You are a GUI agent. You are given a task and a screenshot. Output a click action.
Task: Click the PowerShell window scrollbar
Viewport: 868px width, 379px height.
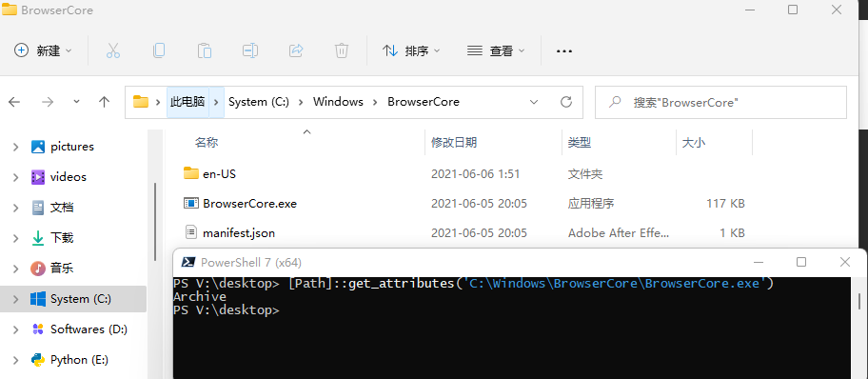point(859,301)
